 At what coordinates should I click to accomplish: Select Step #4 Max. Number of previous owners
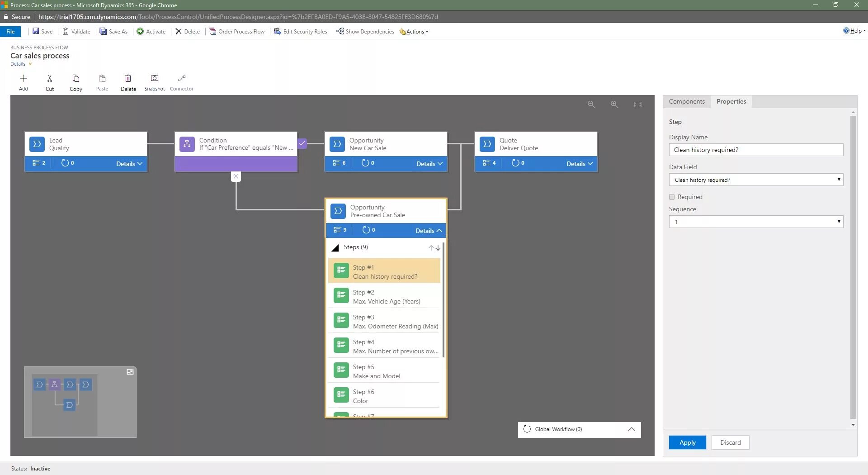tap(383, 347)
